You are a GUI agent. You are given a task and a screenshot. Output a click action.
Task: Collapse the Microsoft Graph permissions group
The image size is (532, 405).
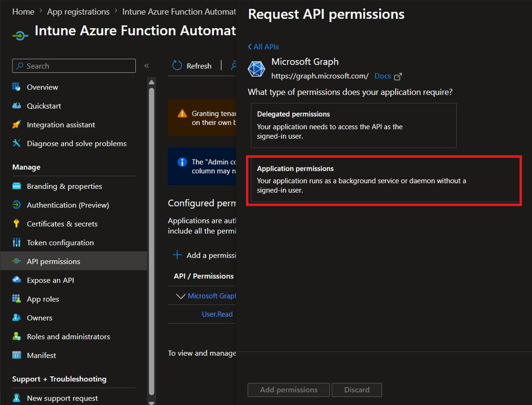(181, 296)
